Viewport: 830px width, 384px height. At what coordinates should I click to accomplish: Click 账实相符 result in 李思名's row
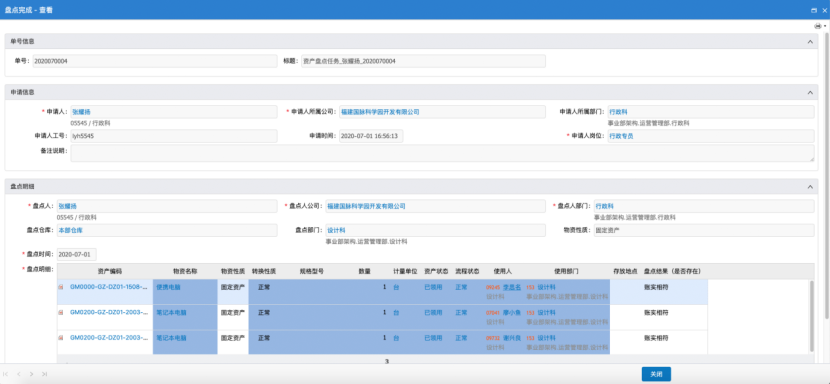tap(656, 287)
